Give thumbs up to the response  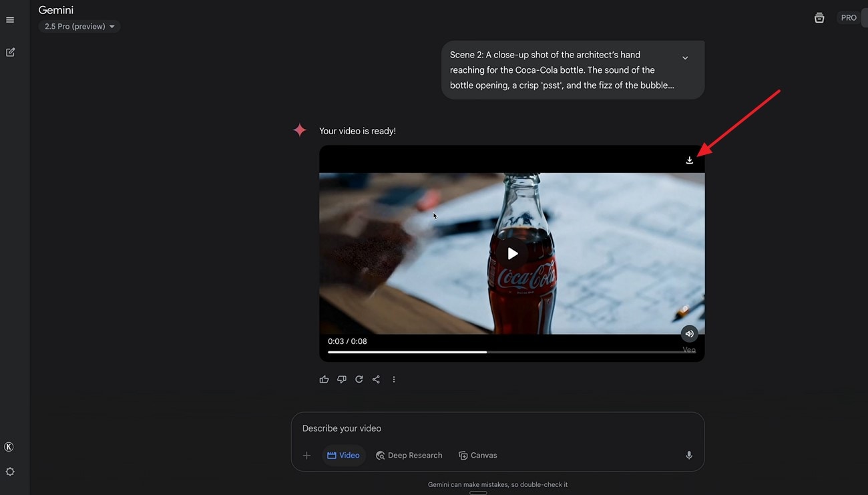click(324, 379)
